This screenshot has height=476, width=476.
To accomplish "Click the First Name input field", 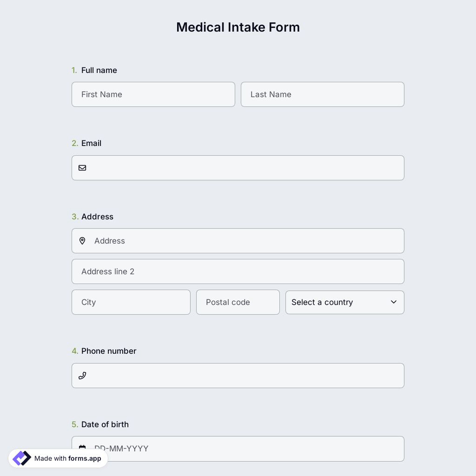I will point(153,94).
